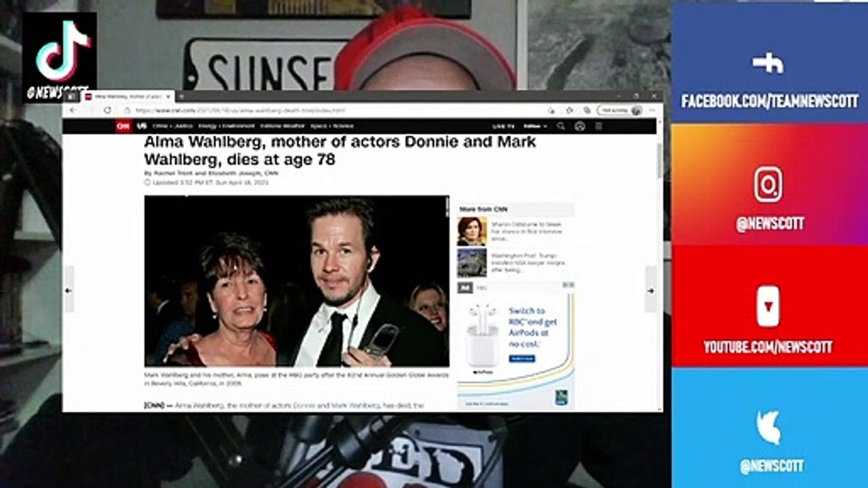Open the Washington Post Trump story link
Image resolution: width=868 pixels, height=488 pixels.
(528, 263)
